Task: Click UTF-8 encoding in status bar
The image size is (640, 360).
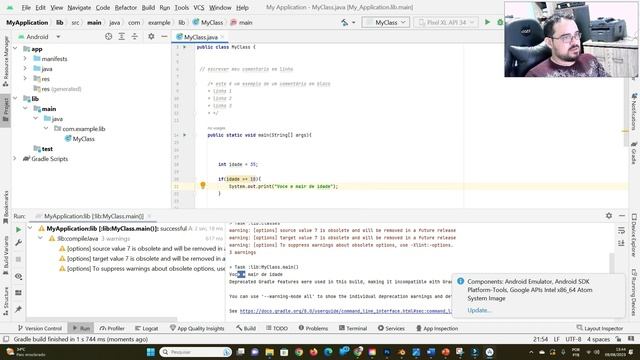Action: coord(573,339)
